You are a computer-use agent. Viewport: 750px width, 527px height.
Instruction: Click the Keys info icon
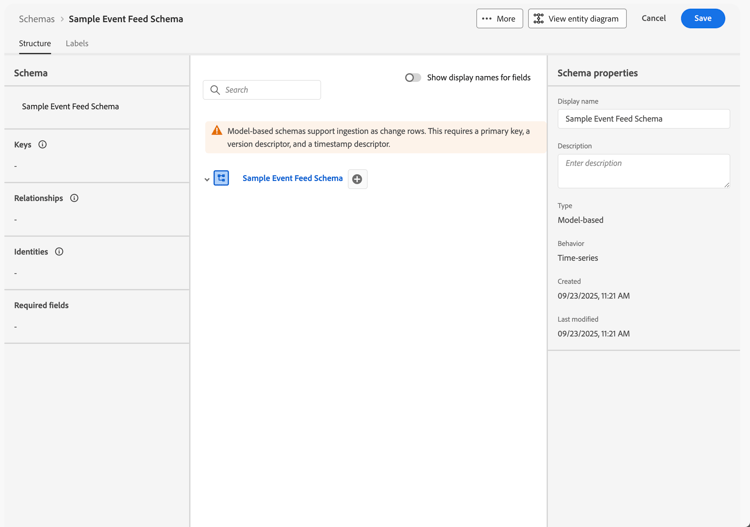[x=42, y=145]
